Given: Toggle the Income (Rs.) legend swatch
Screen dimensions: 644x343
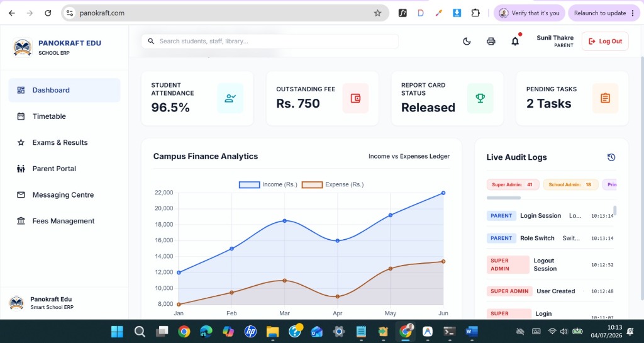Looking at the screenshot, I should click(249, 185).
